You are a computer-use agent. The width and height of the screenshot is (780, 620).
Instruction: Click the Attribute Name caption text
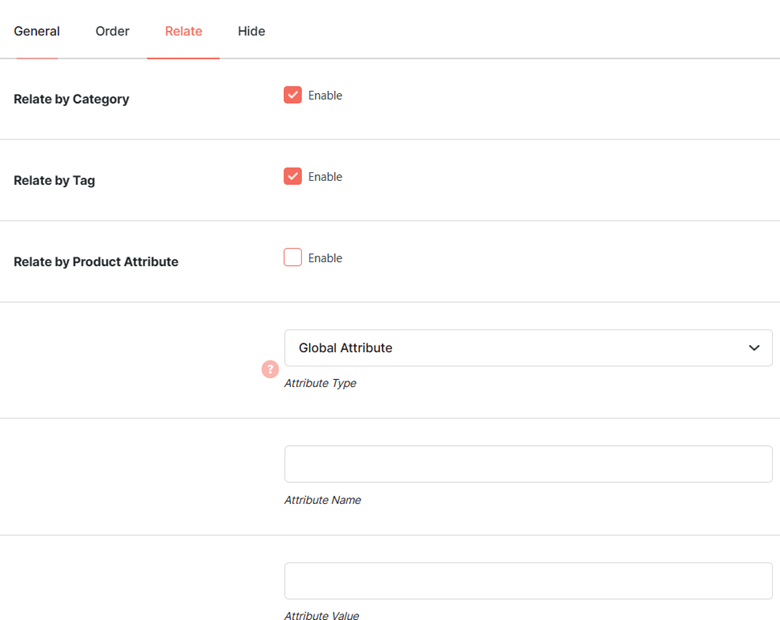(322, 500)
